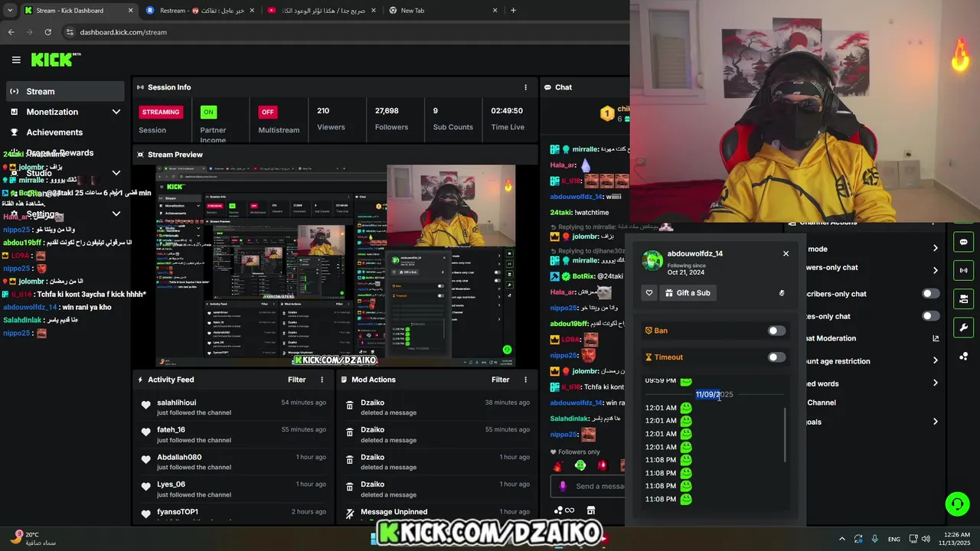Viewport: 980px width, 551px height.
Task: Expand the Monetization sidebar section
Action: [x=116, y=112]
